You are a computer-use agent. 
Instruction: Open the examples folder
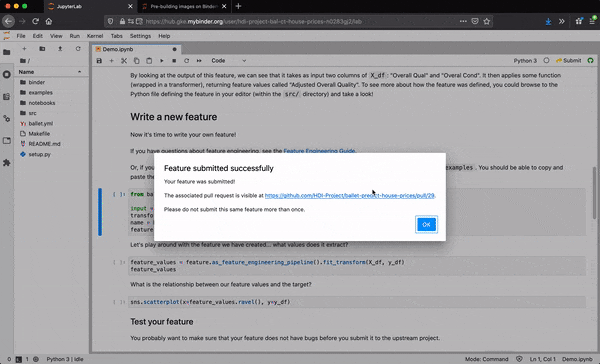tap(41, 93)
